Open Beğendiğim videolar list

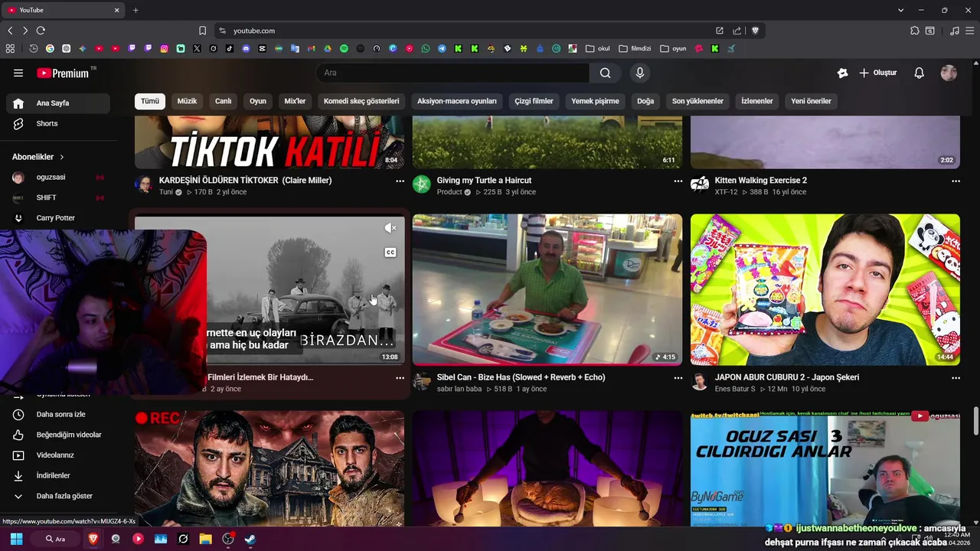(x=58, y=435)
